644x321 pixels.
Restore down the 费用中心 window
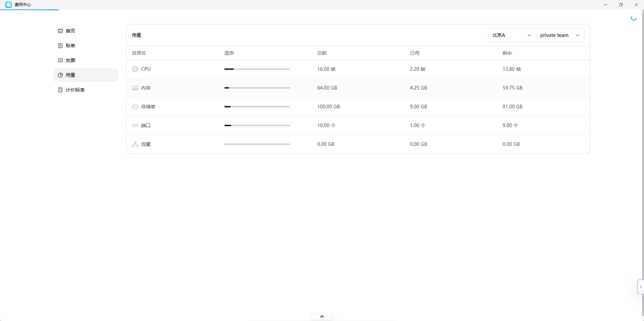[x=620, y=5]
